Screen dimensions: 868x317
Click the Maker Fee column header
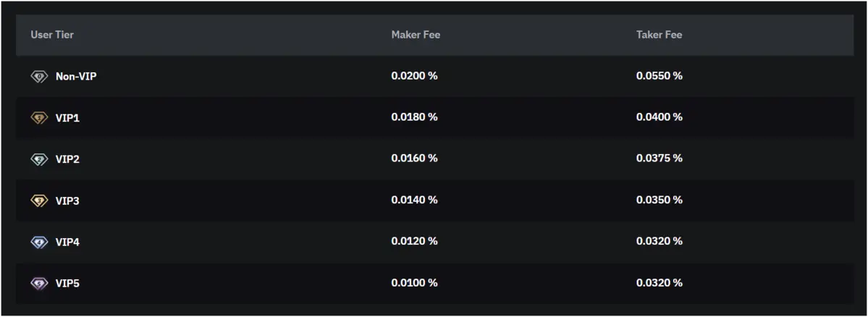(416, 35)
